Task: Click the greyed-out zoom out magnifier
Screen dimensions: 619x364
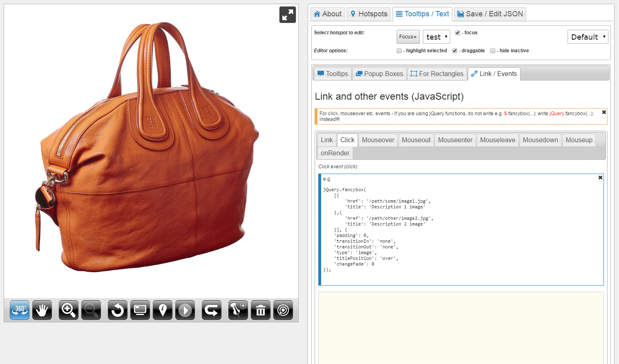Action: [91, 310]
